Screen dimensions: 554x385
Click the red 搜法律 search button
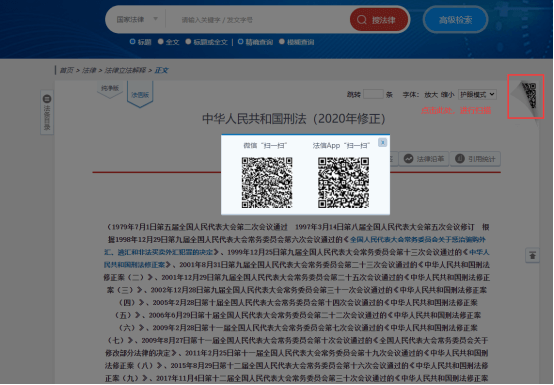click(379, 19)
